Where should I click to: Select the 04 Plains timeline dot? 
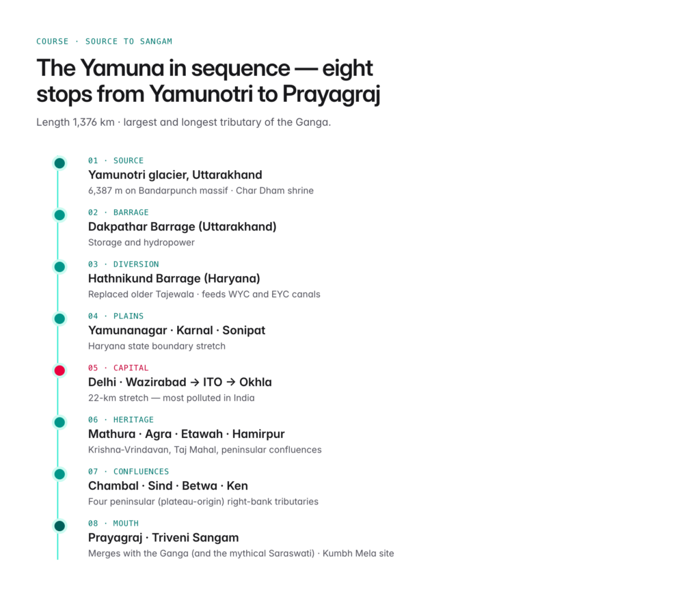(x=59, y=319)
